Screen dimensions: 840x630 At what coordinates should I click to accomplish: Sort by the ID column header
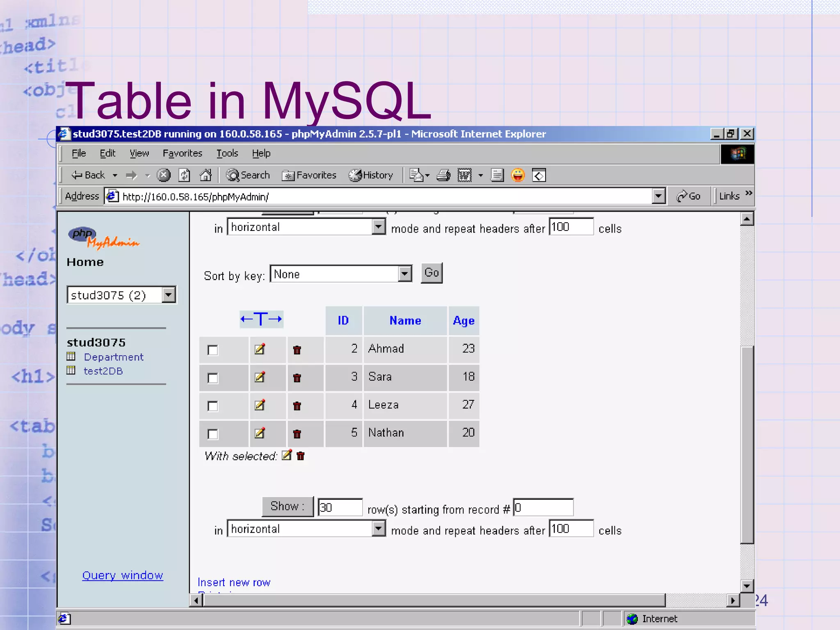coord(343,321)
